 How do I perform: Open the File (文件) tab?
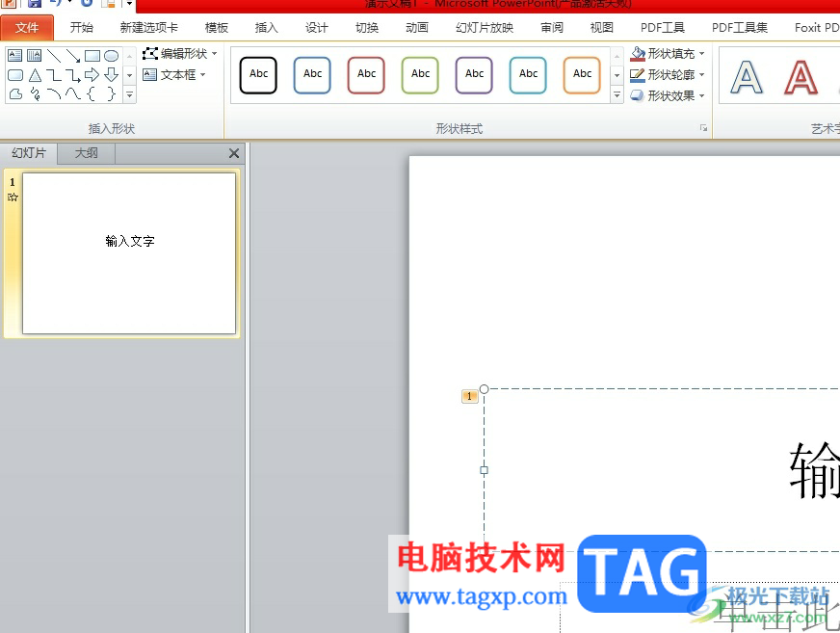click(27, 27)
